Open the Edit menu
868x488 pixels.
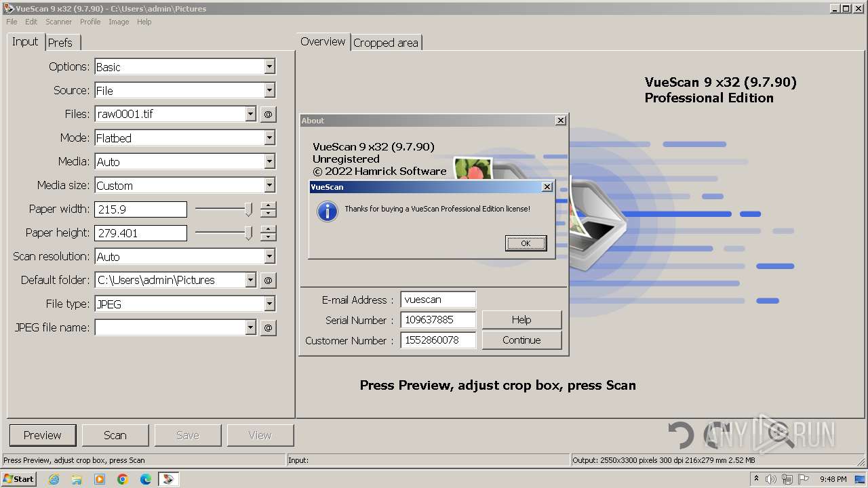click(31, 22)
